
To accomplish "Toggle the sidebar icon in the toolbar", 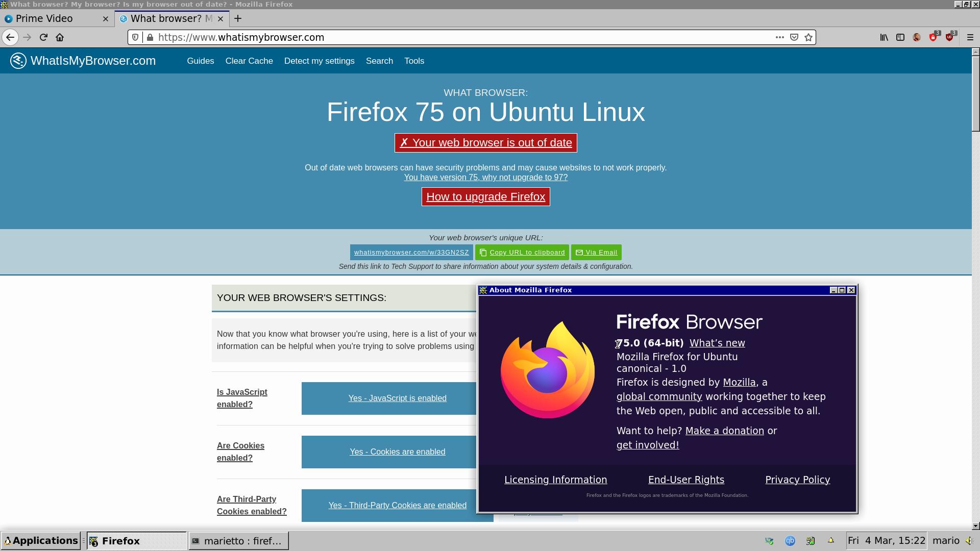I will 900,37.
